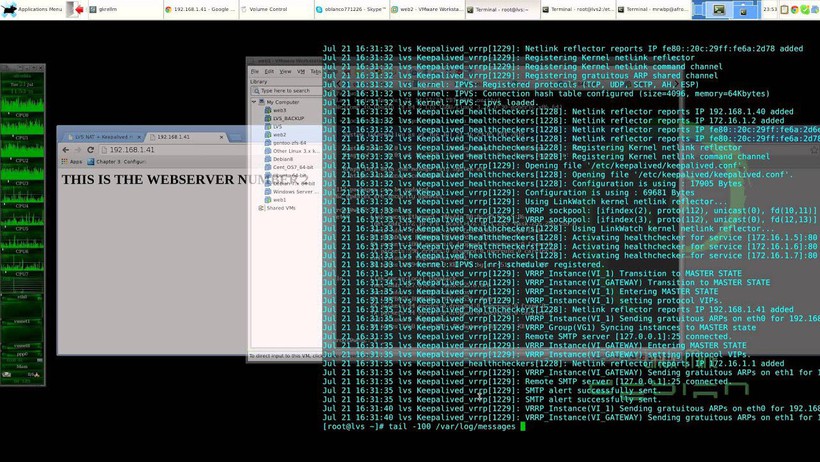The image size is (820, 462).
Task: Select Cent_OS7_64-bit VM in library
Action: pyautogui.click(x=293, y=167)
